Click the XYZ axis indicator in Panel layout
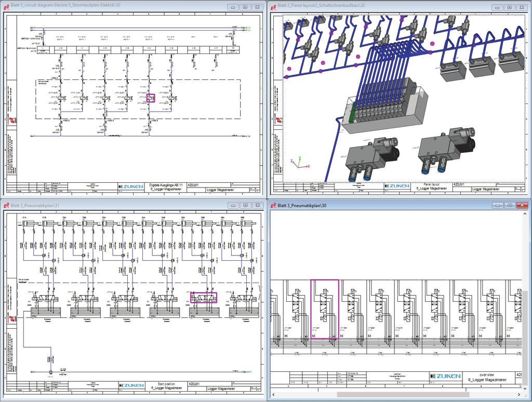 tap(300, 163)
